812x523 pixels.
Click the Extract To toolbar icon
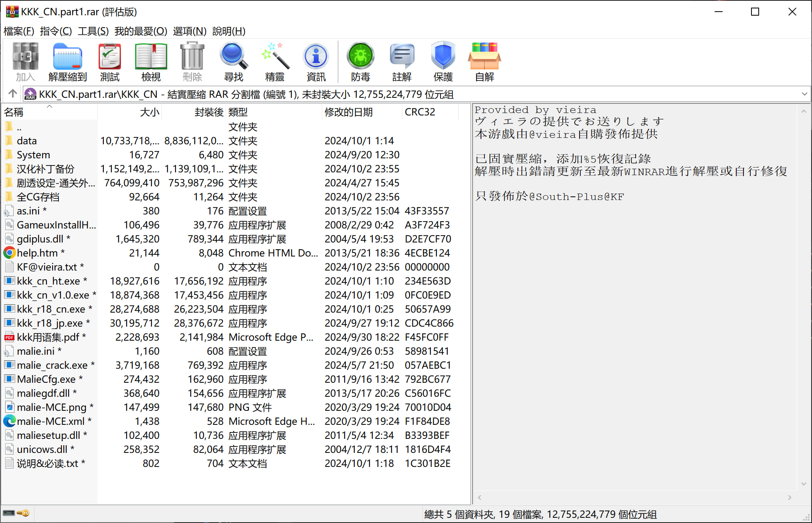[67, 61]
